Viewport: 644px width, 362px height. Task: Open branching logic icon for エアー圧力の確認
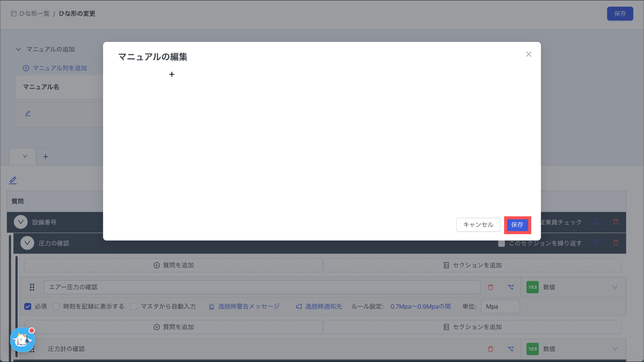511,287
